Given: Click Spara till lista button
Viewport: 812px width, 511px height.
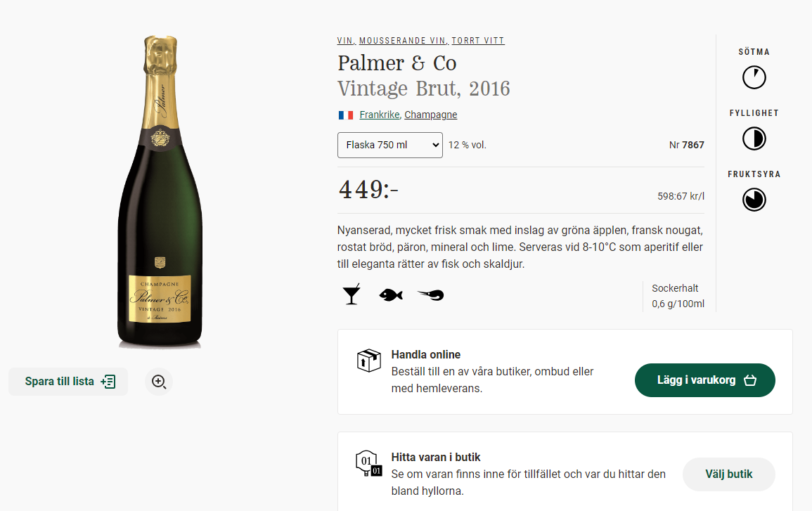Looking at the screenshot, I should [x=69, y=382].
